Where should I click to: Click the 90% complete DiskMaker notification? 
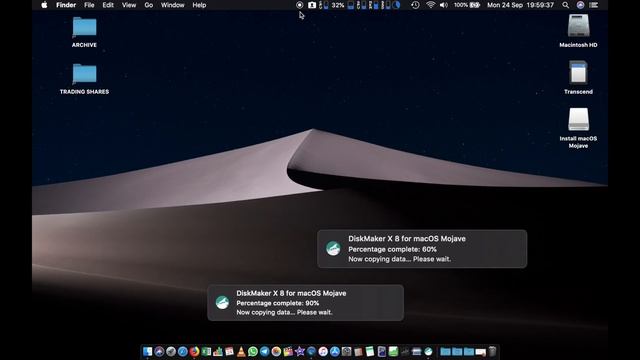pos(305,303)
